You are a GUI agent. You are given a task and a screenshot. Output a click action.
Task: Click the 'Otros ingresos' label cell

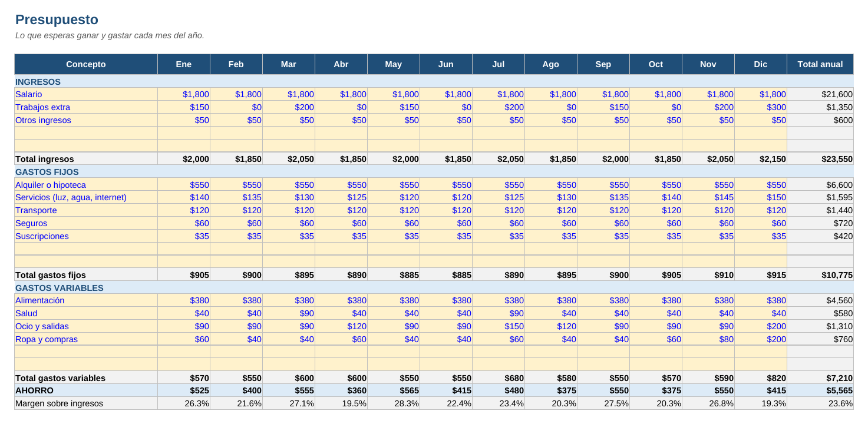(86, 120)
